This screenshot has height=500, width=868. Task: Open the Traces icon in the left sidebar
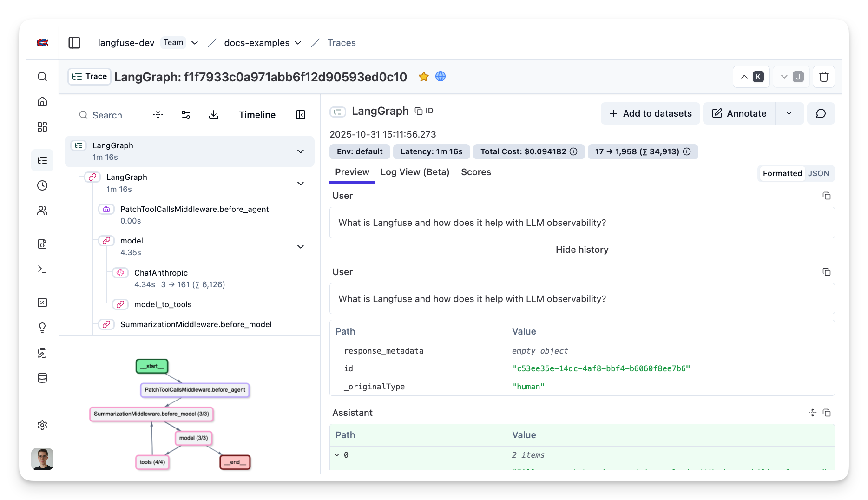42,160
